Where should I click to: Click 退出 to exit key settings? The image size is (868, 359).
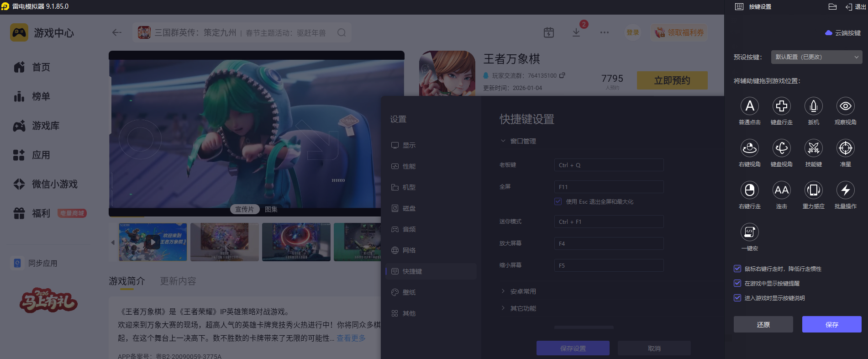click(x=856, y=7)
